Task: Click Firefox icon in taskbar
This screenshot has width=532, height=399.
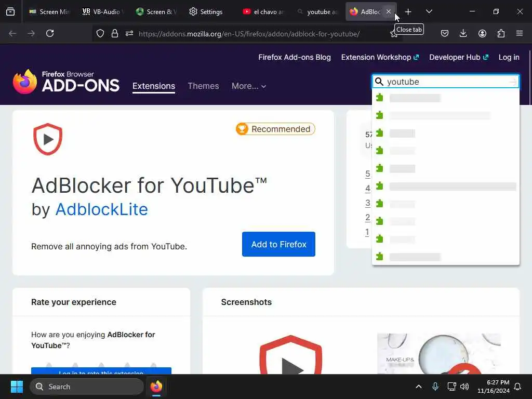Action: coord(156,387)
